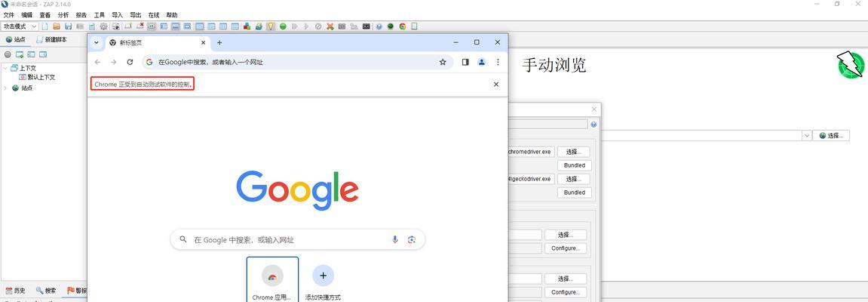Viewport: 868px width, 302px height.
Task: Click the black terminal toolbar icon
Action: [x=367, y=26]
